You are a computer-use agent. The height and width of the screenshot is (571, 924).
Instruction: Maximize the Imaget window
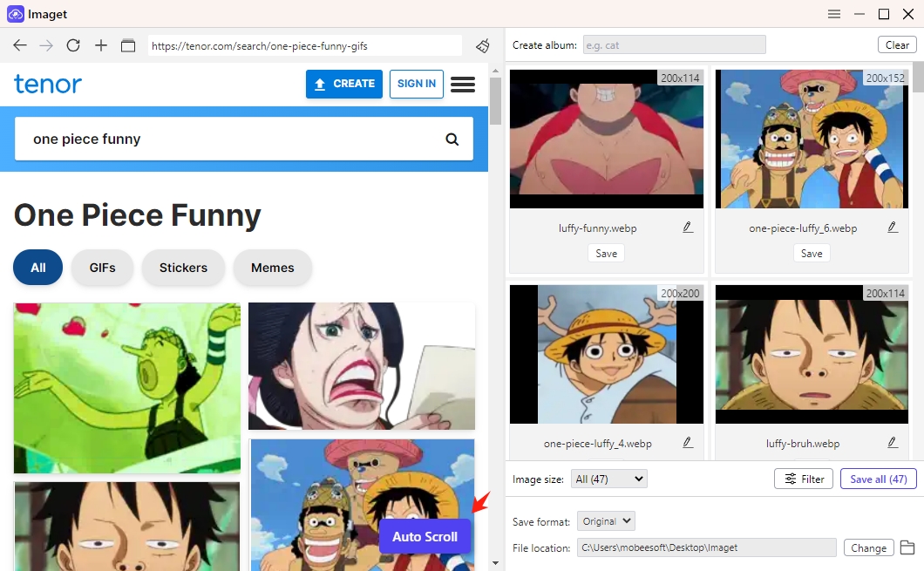(x=883, y=14)
